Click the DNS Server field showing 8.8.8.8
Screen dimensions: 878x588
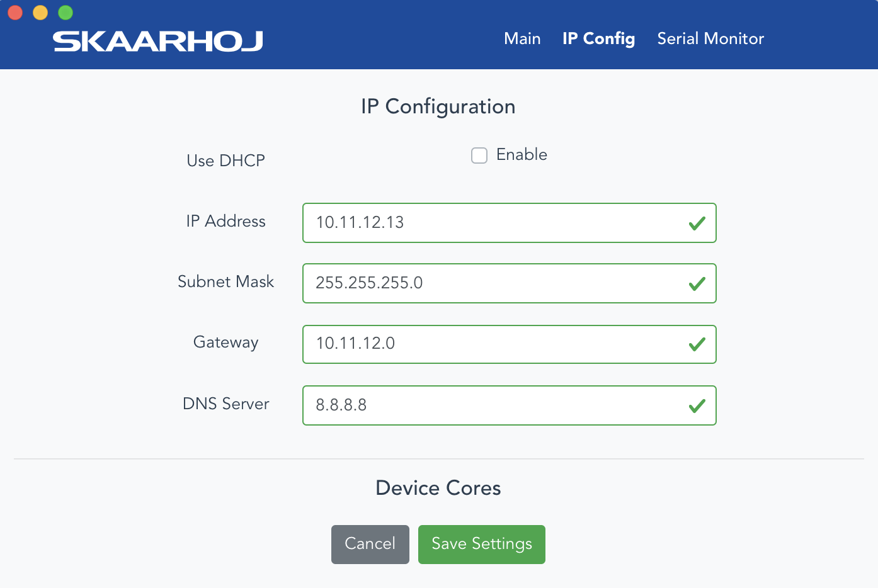(510, 405)
